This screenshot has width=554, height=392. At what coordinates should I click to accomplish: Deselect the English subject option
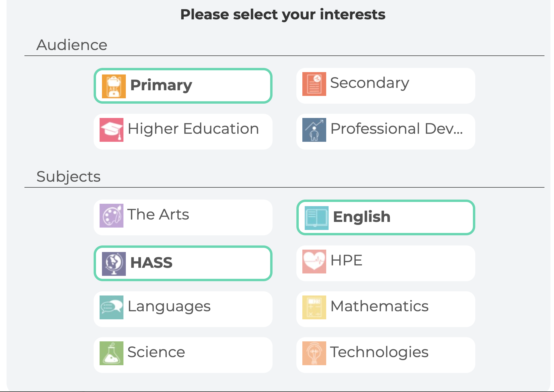tap(386, 217)
